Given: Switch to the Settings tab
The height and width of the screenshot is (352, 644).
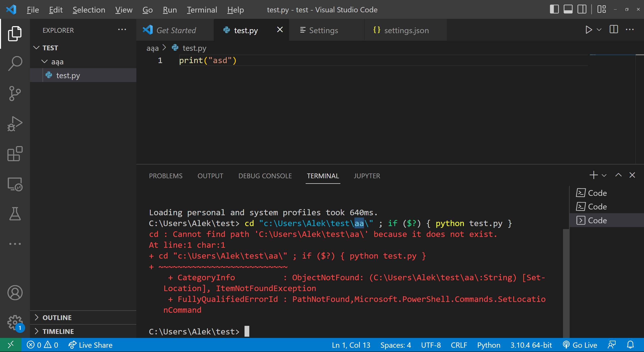Looking at the screenshot, I should pyautogui.click(x=327, y=30).
